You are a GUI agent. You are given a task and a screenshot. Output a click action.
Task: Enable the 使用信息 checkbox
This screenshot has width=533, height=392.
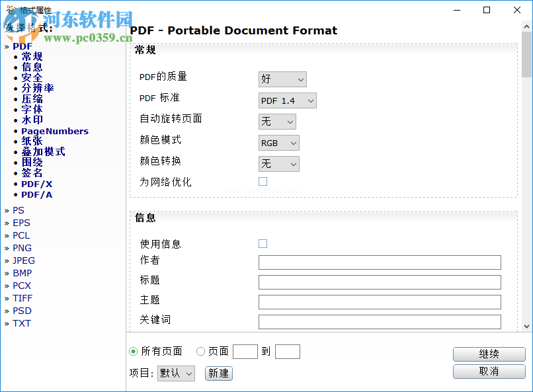pos(263,243)
